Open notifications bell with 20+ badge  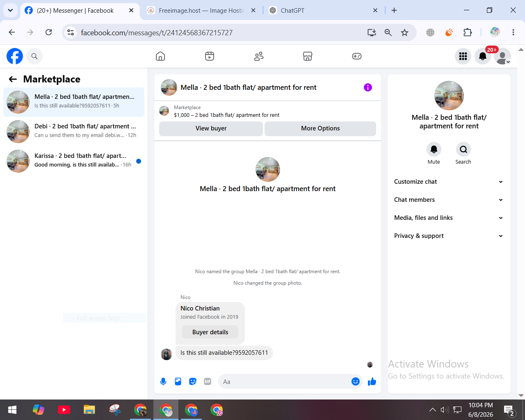click(483, 56)
